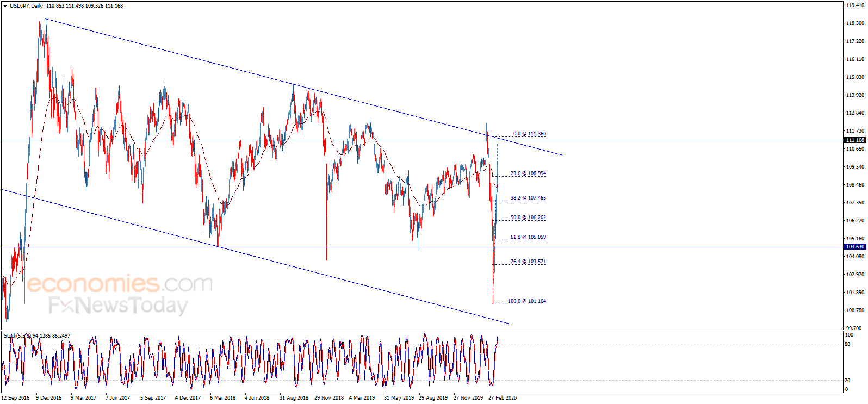The image size is (868, 404).
Task: Click the Fibonacci label 100.0 @ 101.164
Action: (x=527, y=301)
